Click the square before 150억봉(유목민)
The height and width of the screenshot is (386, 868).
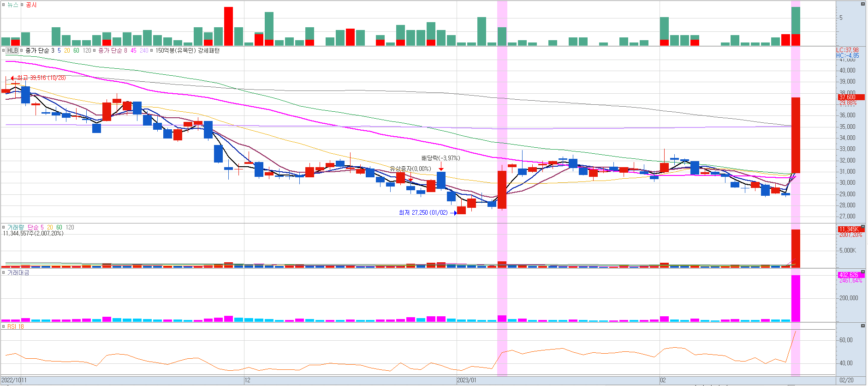click(151, 50)
